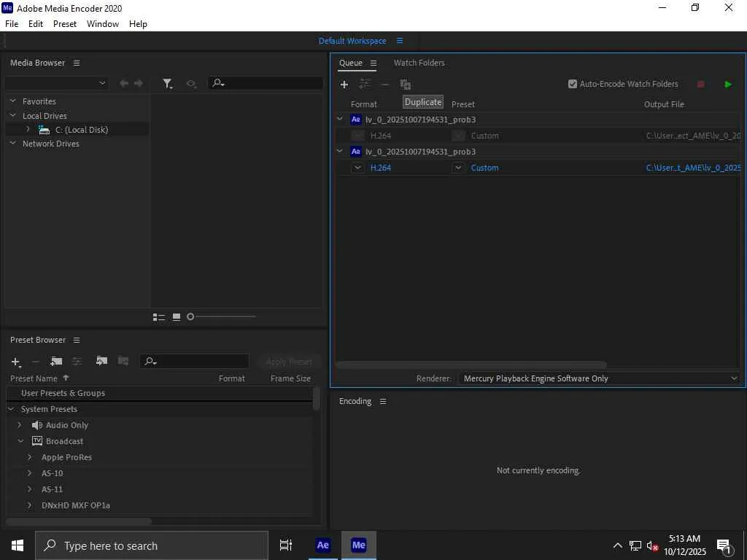Image resolution: width=747 pixels, height=560 pixels.
Task: Collapse the Local Drives tree node
Action: pos(13,115)
